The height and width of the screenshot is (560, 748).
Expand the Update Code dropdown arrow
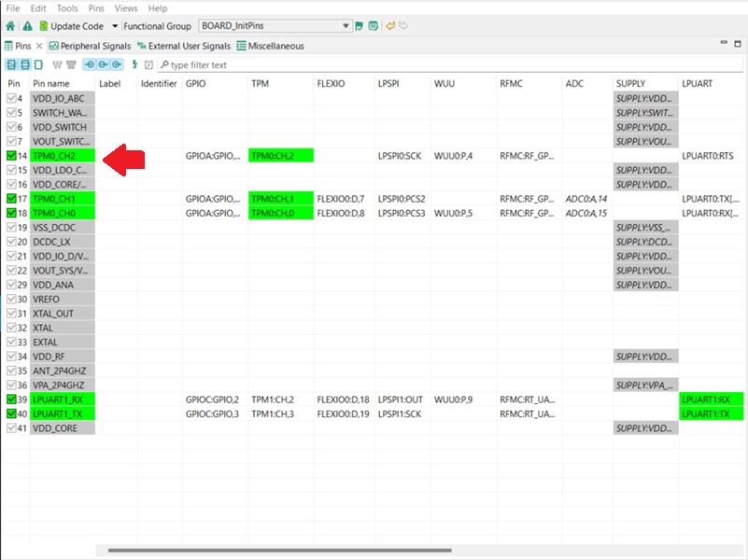pyautogui.click(x=114, y=26)
